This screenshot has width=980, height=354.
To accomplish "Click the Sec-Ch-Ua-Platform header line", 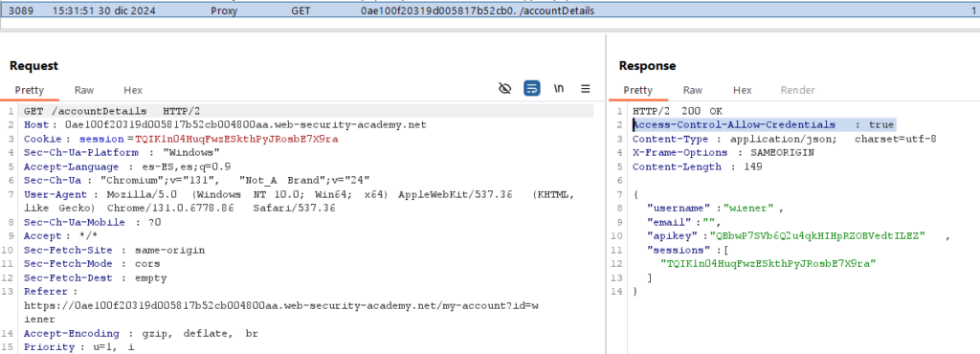I will [122, 152].
